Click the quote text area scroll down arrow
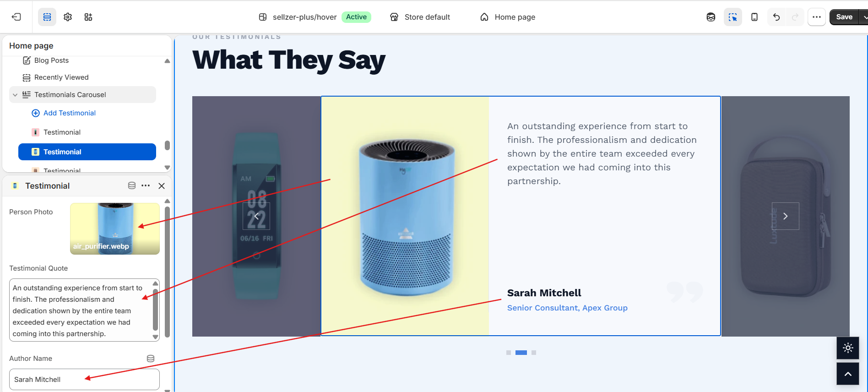 pyautogui.click(x=156, y=337)
